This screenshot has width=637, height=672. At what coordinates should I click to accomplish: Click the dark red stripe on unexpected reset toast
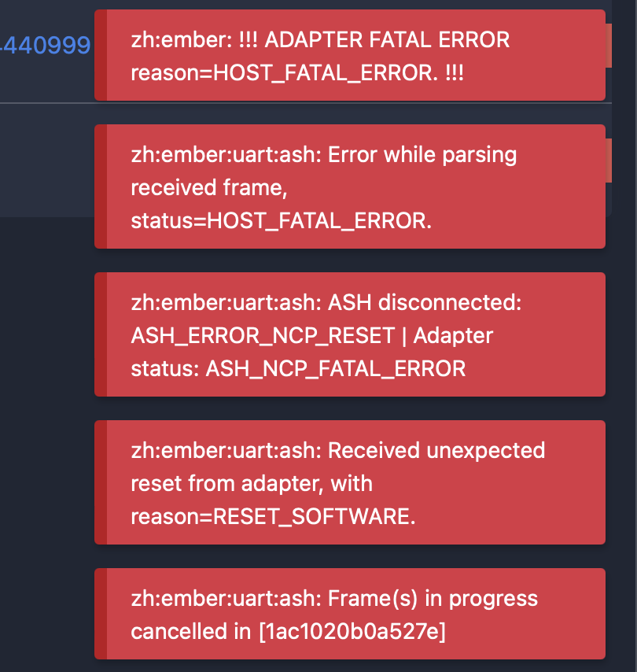click(x=101, y=482)
